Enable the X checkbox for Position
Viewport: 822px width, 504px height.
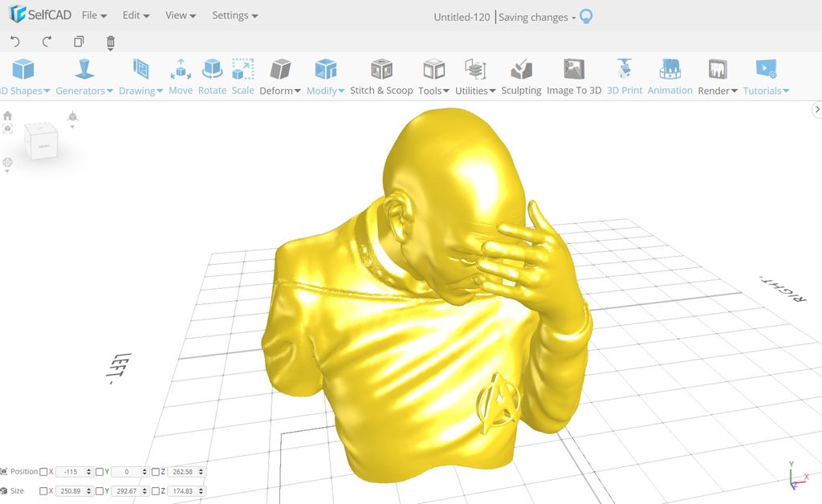point(44,472)
